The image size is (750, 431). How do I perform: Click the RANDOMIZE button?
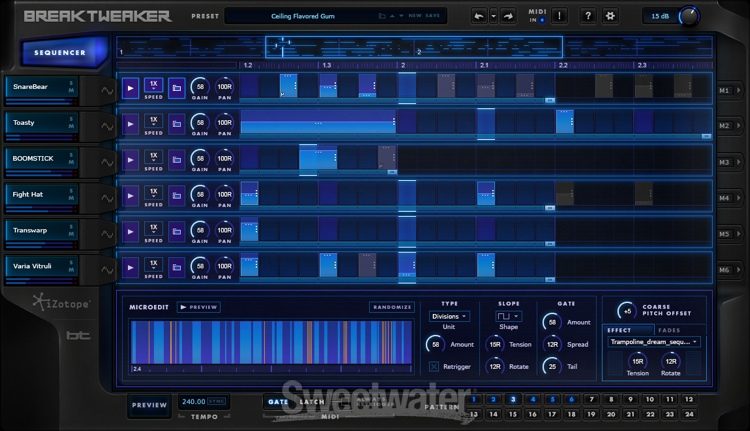pyautogui.click(x=392, y=307)
